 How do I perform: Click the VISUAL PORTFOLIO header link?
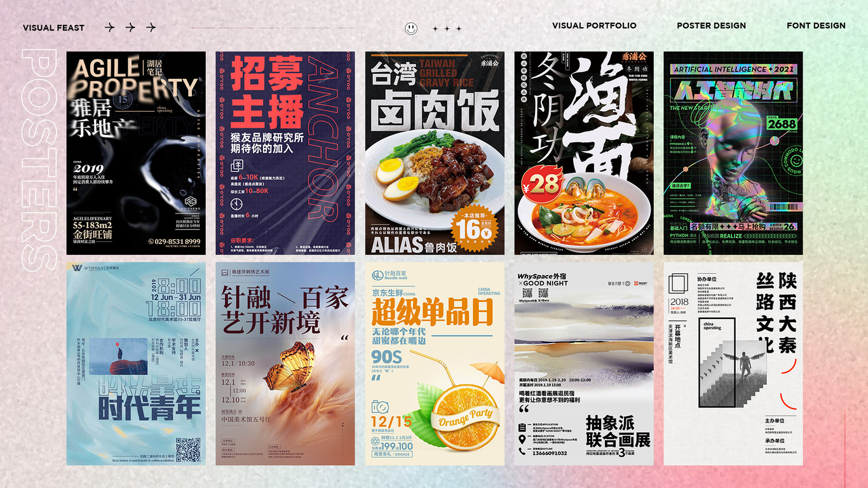594,25
